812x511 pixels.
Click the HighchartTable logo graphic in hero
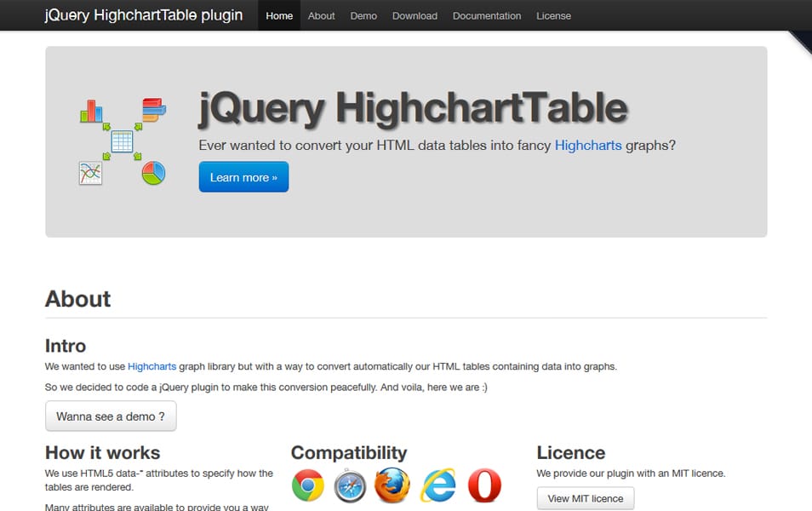[123, 141]
